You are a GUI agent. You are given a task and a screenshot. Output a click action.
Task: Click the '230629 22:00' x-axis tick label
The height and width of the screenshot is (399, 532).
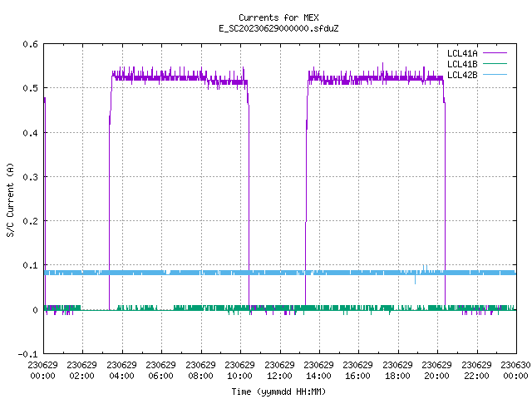(x=476, y=371)
